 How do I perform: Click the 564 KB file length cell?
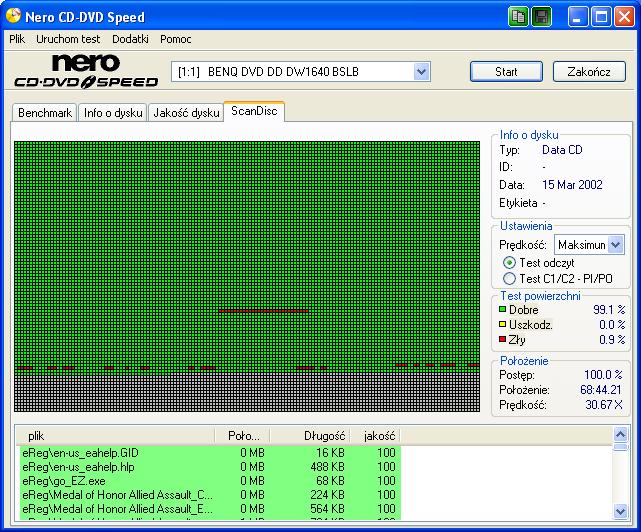point(327,509)
